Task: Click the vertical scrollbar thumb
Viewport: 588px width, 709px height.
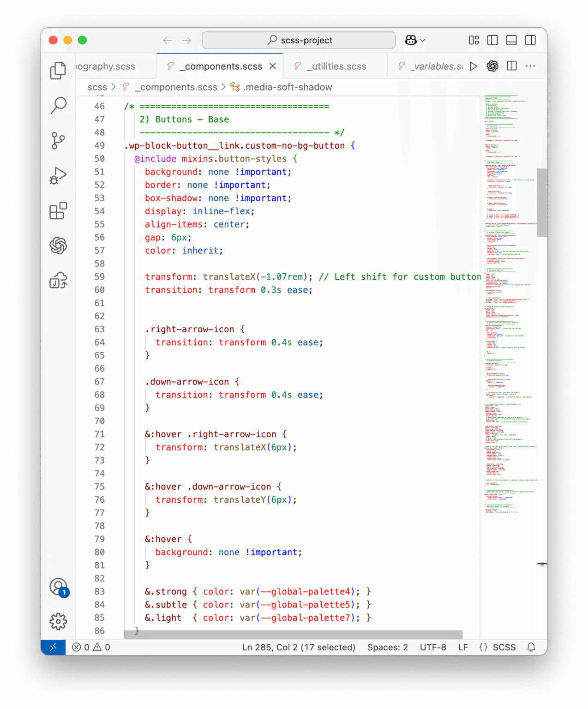Action: [x=542, y=202]
